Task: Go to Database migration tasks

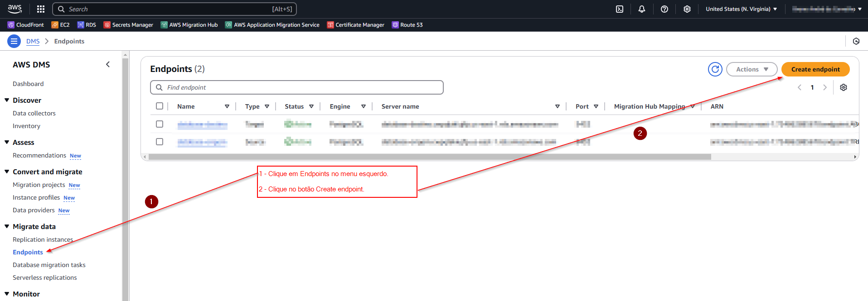Action: point(49,265)
